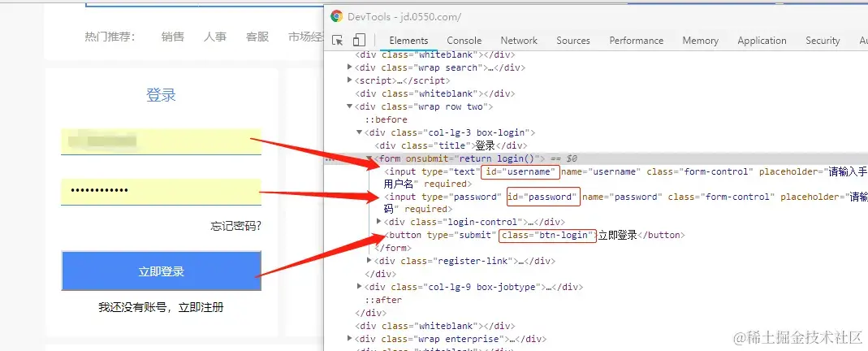Expand the col-lg-9 box-jobtype div

pos(359,287)
